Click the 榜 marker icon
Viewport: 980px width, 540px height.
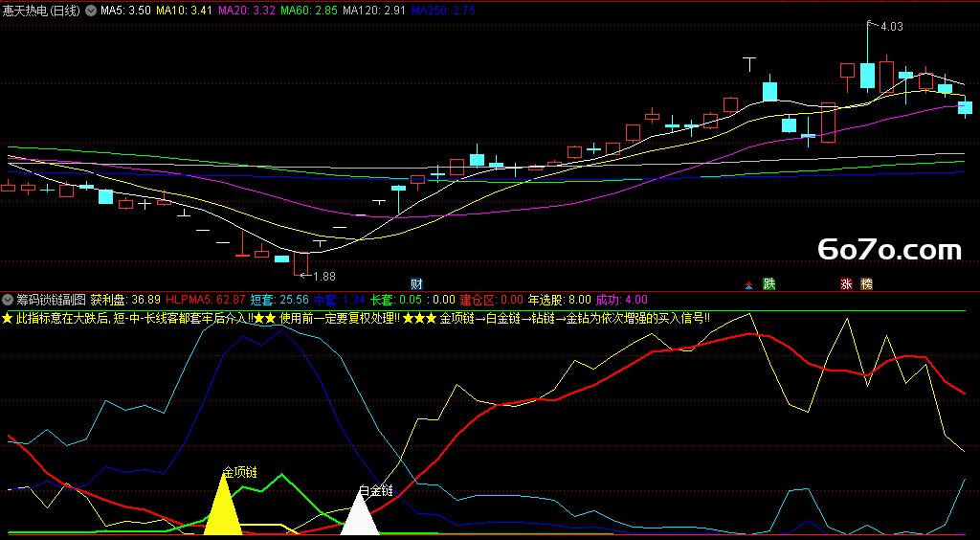[x=866, y=283]
